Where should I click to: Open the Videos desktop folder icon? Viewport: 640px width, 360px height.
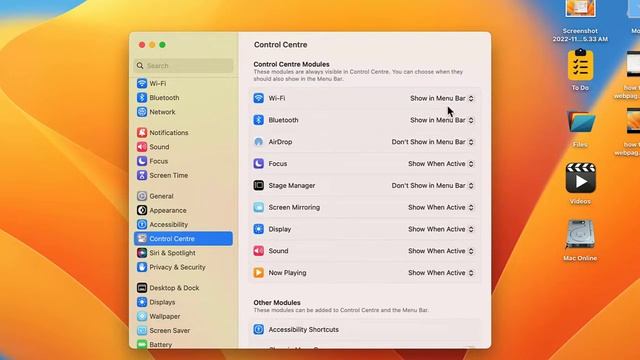tap(580, 178)
